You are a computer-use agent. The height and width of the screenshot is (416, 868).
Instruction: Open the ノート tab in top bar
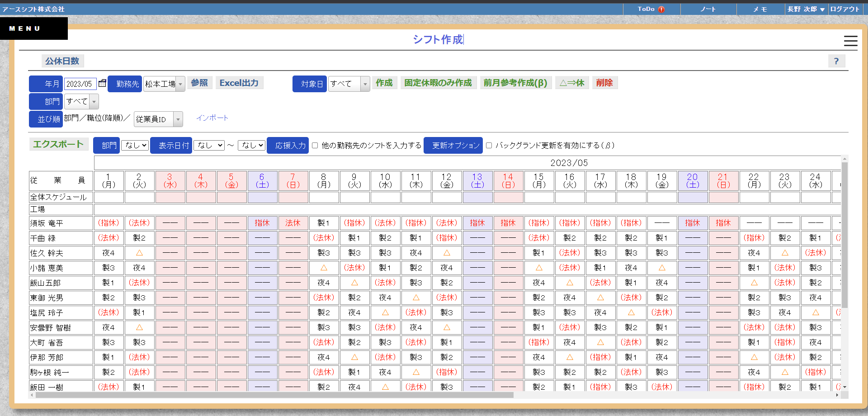pos(708,9)
